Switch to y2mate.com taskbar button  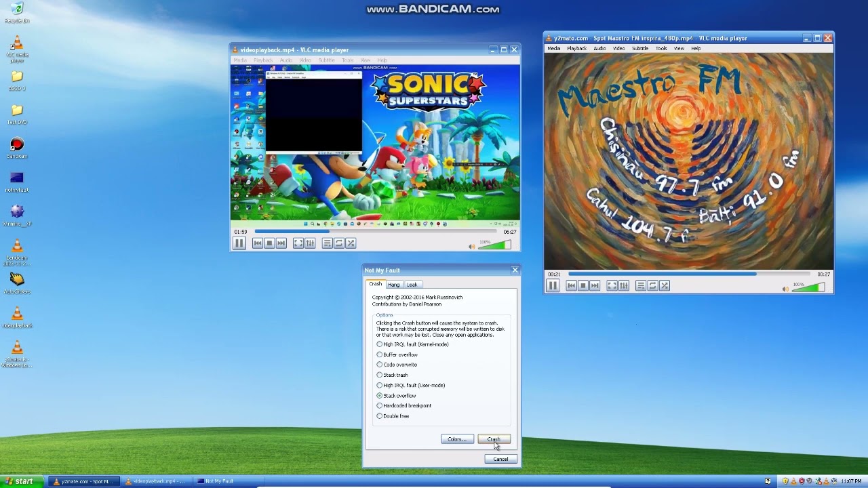tap(84, 481)
